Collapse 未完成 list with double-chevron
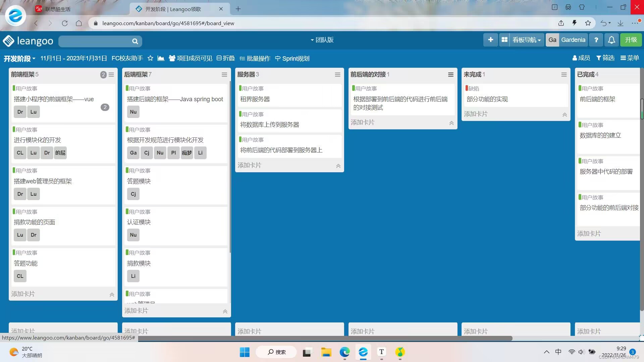Screen dimensions: 644x362 (565, 115)
